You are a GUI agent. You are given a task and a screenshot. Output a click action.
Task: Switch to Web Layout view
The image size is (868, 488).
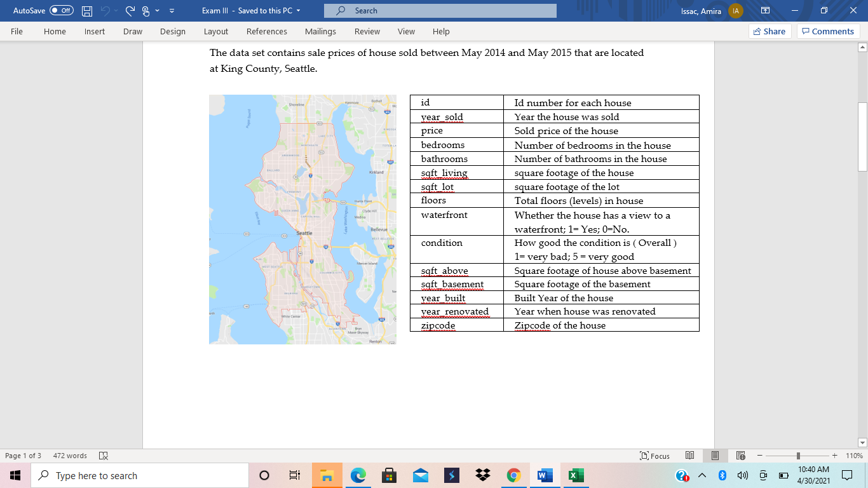[x=740, y=456]
